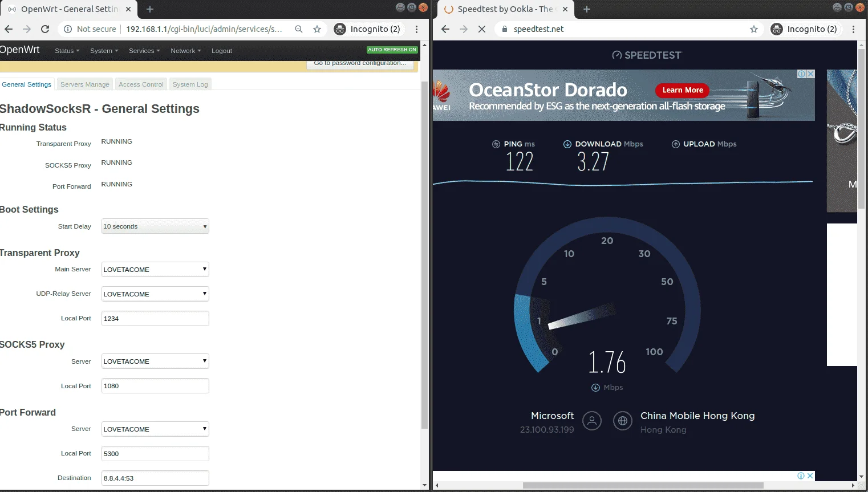This screenshot has height=492, width=868.
Task: Click the China Mobile Hong Kong server name
Action: (x=697, y=416)
